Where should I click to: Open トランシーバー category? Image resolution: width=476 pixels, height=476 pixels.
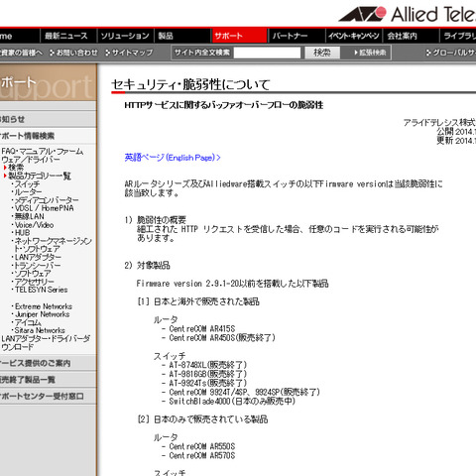[38, 265]
